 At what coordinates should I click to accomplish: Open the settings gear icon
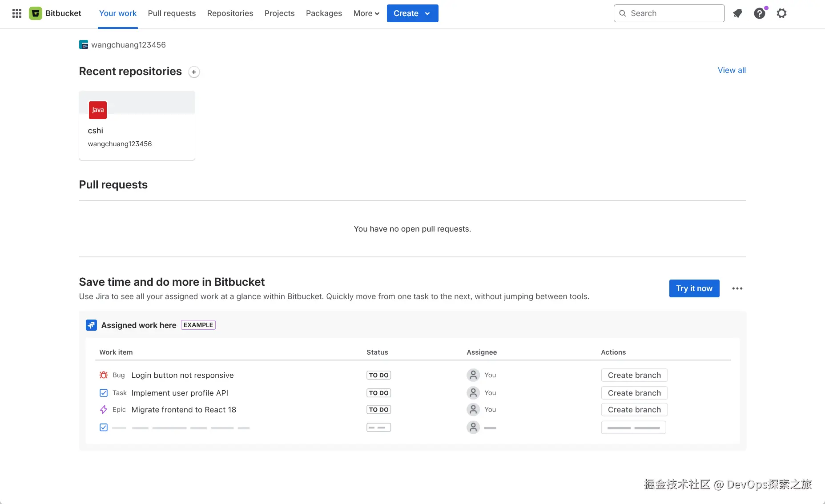[x=781, y=13]
